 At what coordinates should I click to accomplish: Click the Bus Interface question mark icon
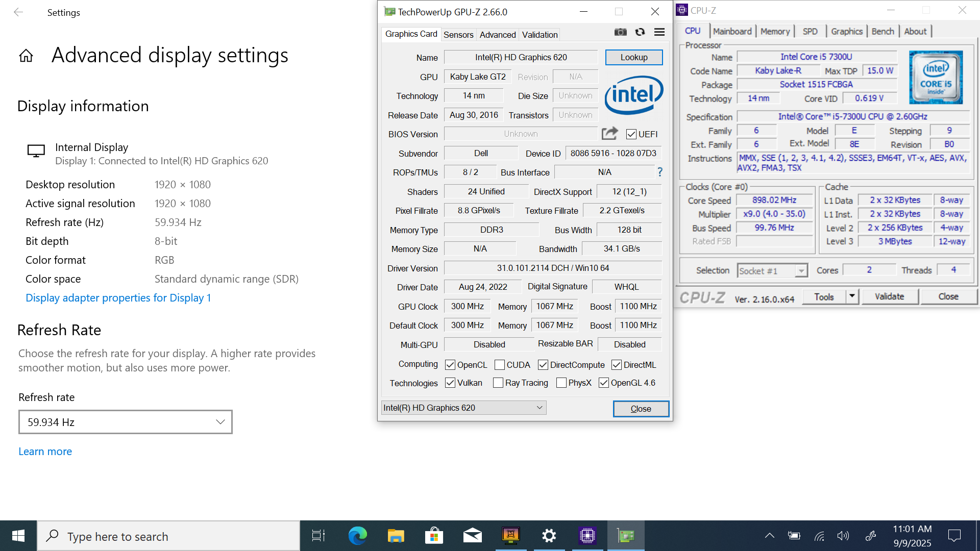[x=660, y=172]
